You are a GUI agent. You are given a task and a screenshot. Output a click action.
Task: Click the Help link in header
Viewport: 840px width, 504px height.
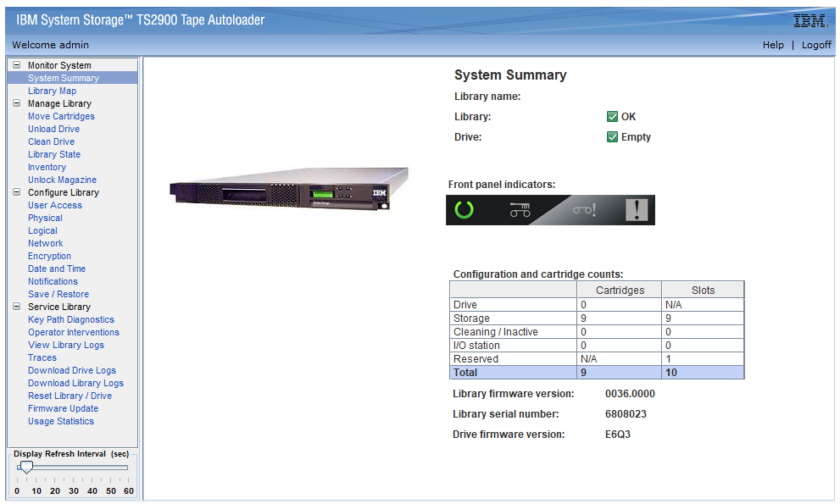click(x=773, y=45)
